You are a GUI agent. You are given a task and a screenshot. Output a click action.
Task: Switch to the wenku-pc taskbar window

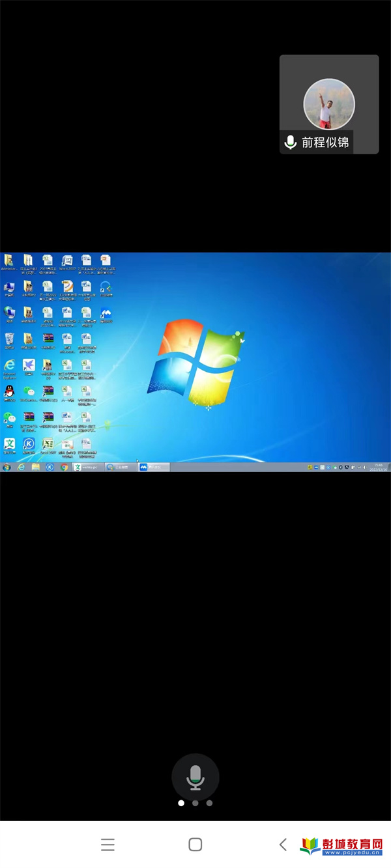pyautogui.click(x=87, y=467)
